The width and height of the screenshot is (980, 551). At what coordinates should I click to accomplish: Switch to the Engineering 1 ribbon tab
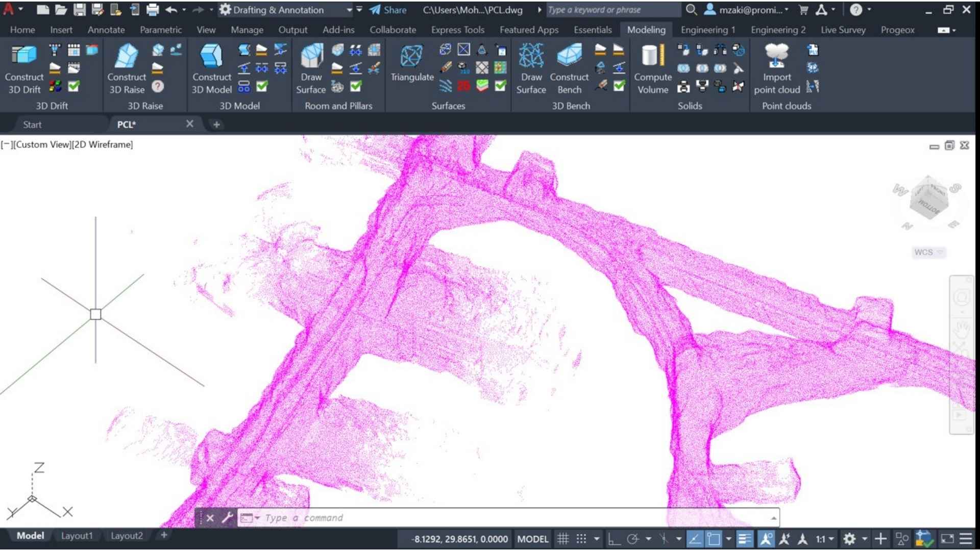point(707,30)
